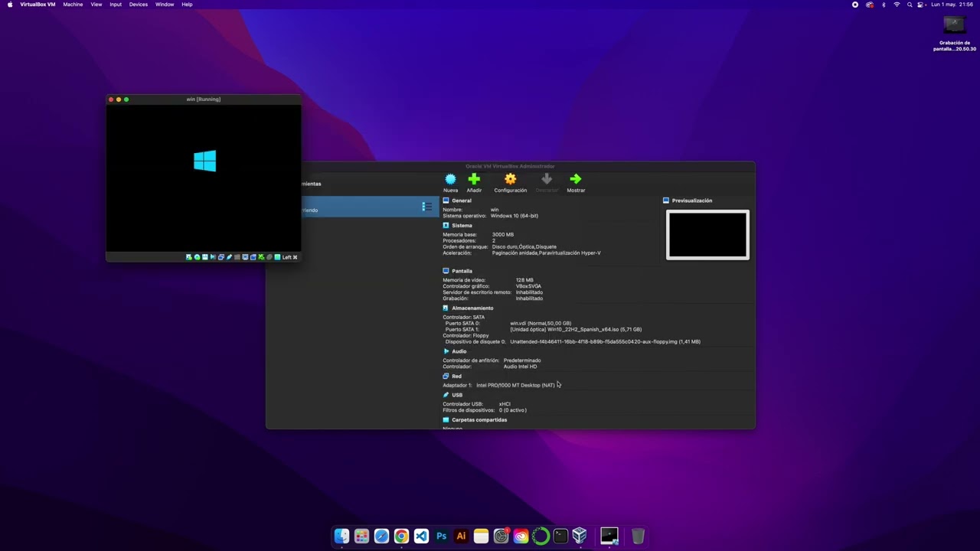Open Illustrator from the Dock
The image size is (980, 551).
[x=461, y=536]
